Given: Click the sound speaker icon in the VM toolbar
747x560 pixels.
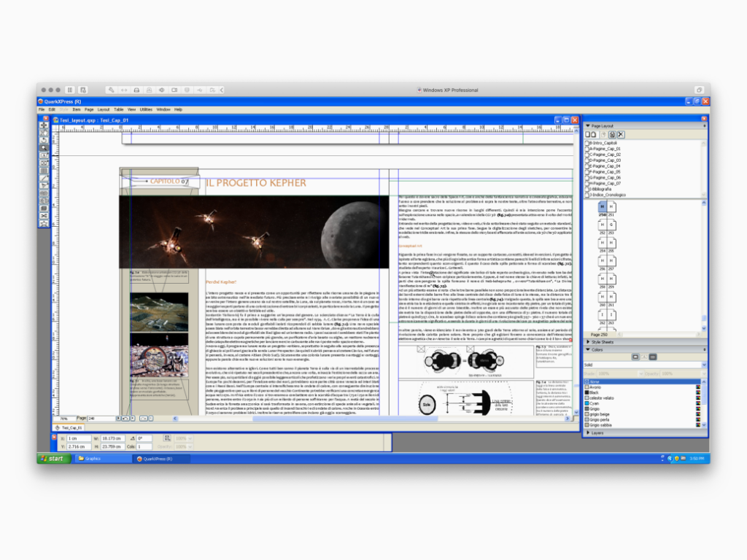Looking at the screenshot, I should pyautogui.click(x=162, y=90).
